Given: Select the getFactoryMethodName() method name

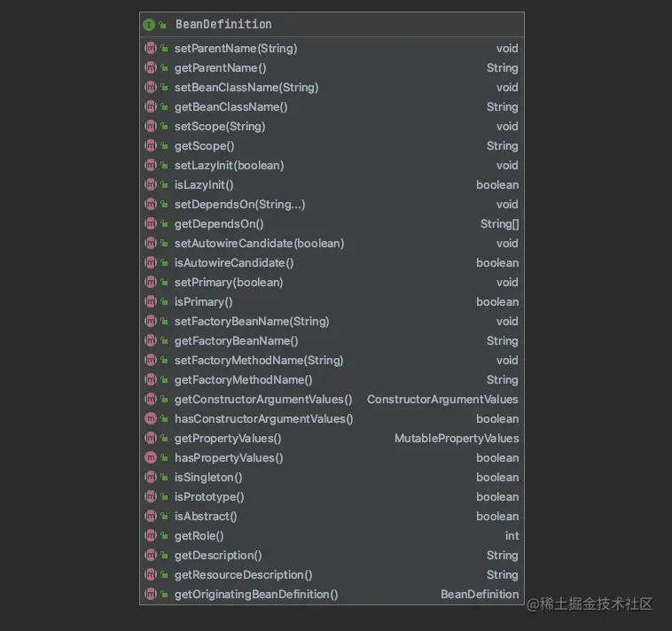Looking at the screenshot, I should click(x=244, y=379).
